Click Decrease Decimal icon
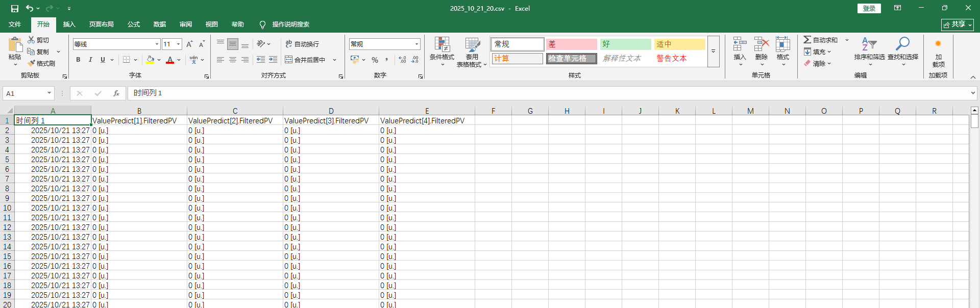 coord(415,60)
